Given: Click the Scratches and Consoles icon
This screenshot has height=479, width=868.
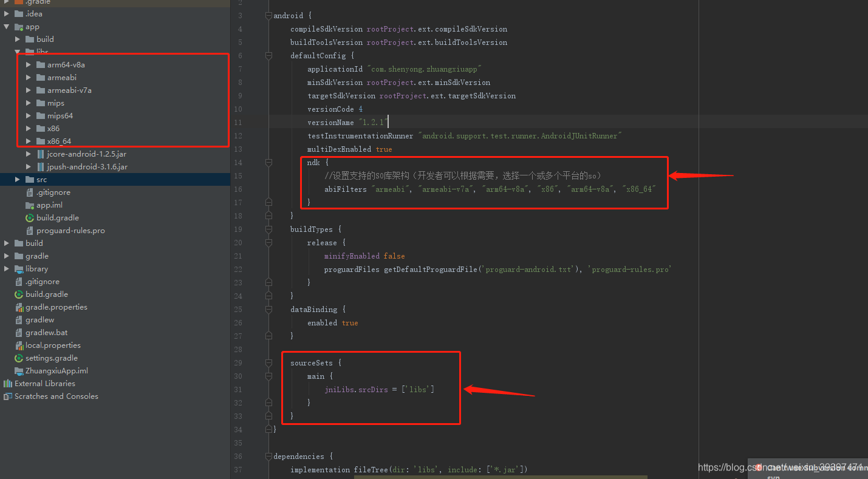Looking at the screenshot, I should (8, 396).
